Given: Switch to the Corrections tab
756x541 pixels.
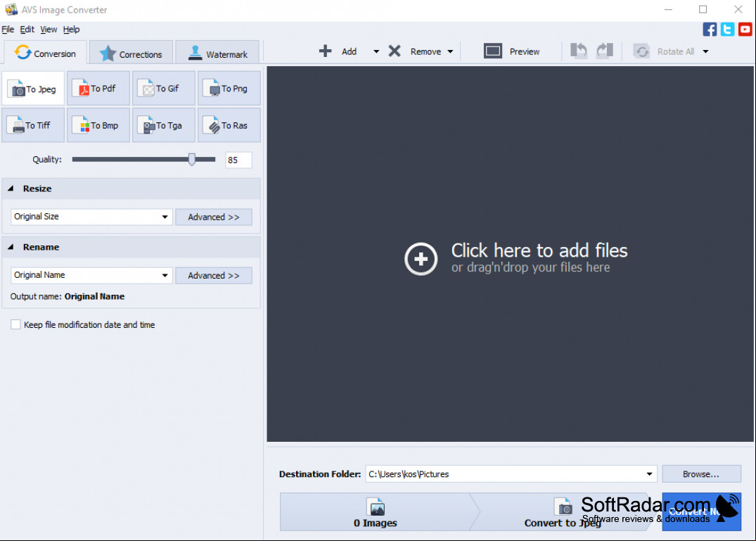Looking at the screenshot, I should tap(131, 53).
